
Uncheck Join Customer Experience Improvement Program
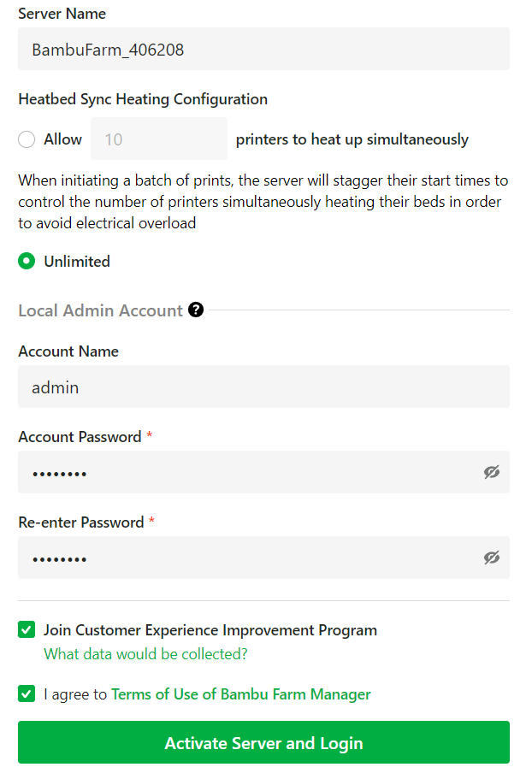point(27,630)
